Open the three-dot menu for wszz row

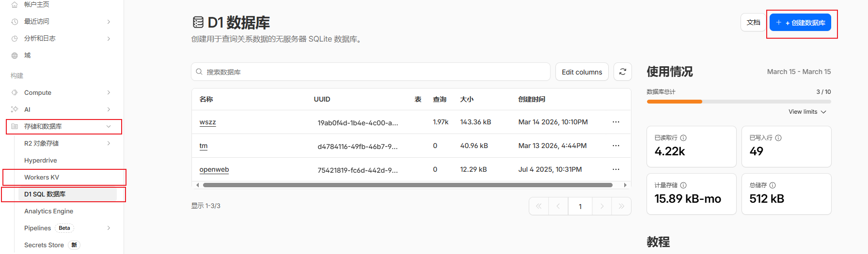pyautogui.click(x=616, y=122)
